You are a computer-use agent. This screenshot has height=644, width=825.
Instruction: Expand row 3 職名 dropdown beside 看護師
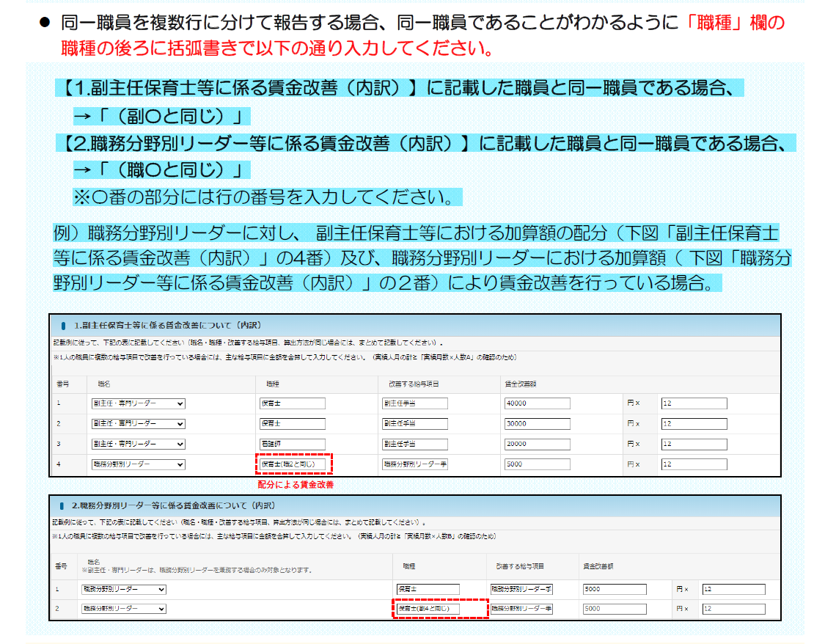tap(138, 444)
